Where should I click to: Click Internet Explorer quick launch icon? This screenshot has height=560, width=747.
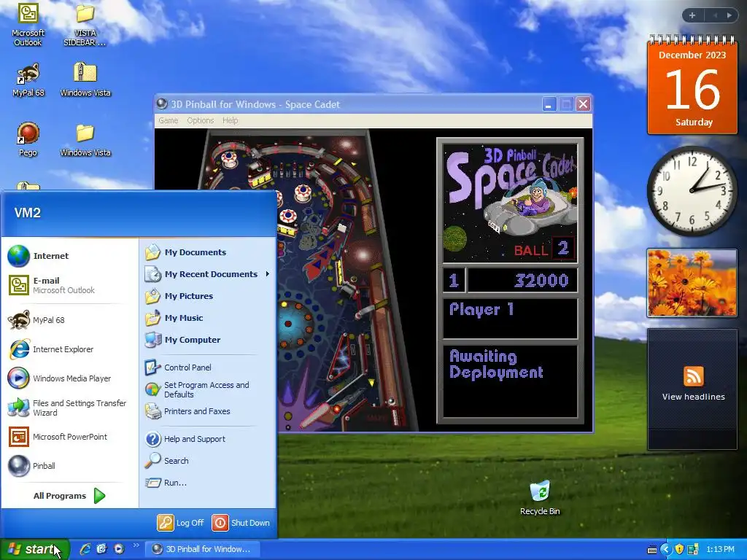tap(85, 549)
